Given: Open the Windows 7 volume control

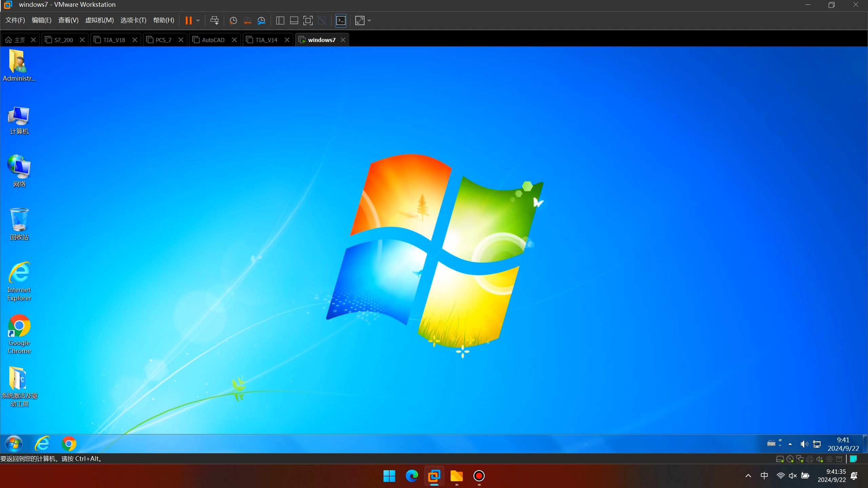Looking at the screenshot, I should click(x=804, y=444).
